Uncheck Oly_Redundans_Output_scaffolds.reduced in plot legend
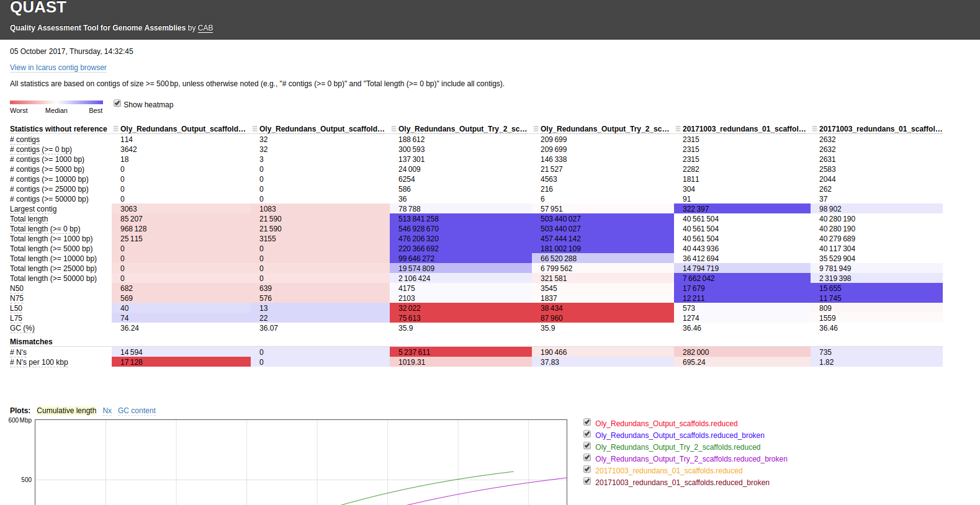The image size is (980, 505). point(587,422)
